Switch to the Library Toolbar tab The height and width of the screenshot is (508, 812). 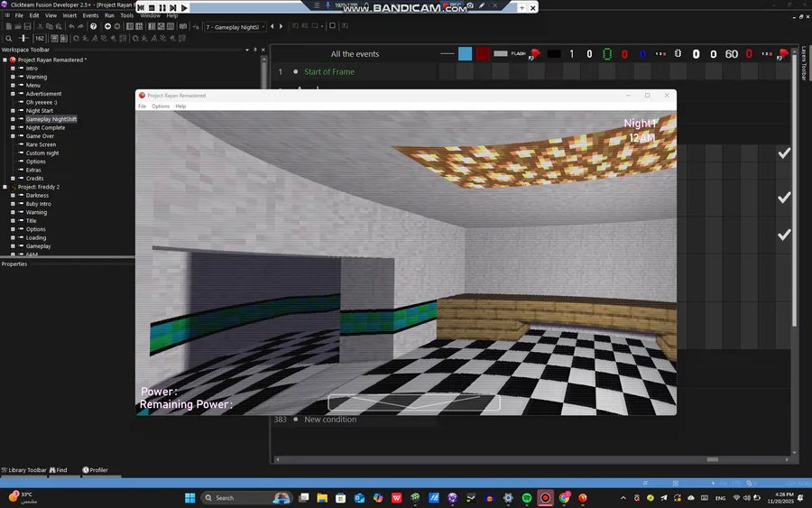(23, 470)
